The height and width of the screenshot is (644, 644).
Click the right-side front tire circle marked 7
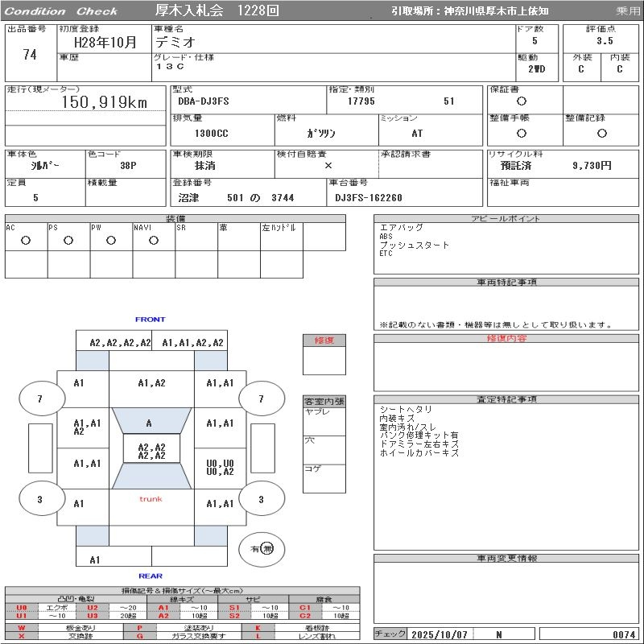pos(260,398)
